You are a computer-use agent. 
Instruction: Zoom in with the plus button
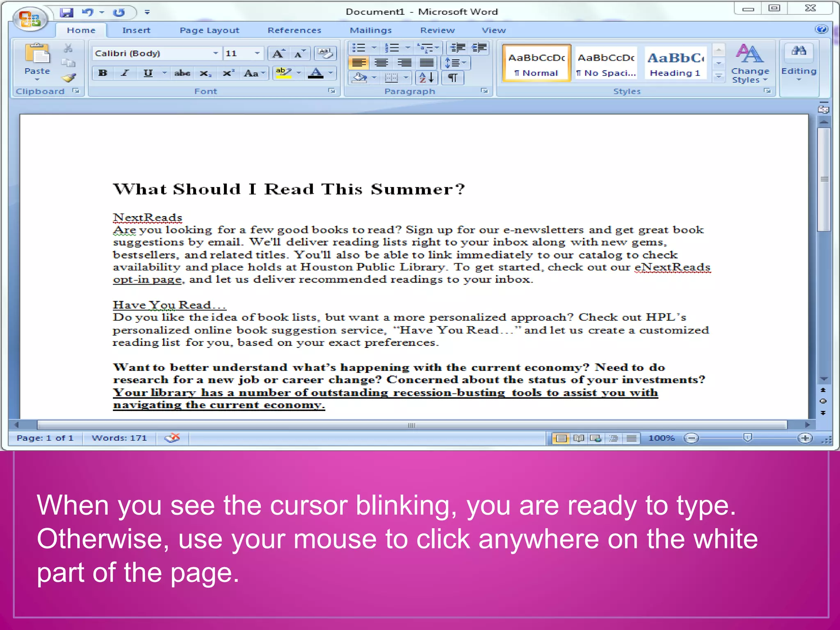point(805,438)
